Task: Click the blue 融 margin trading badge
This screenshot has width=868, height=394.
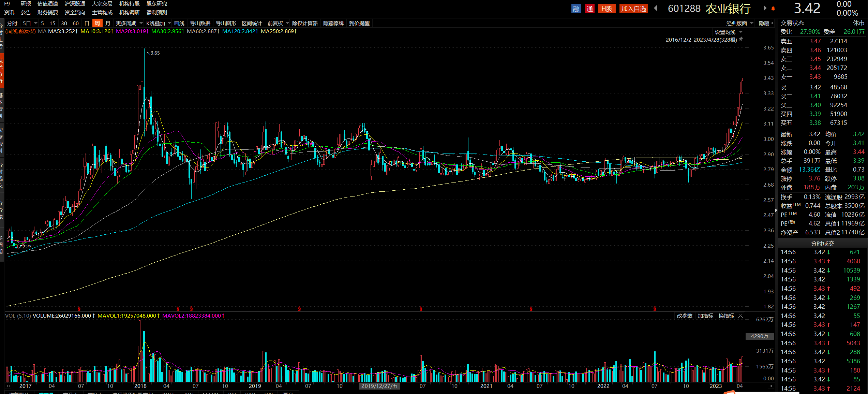Action: coord(576,9)
